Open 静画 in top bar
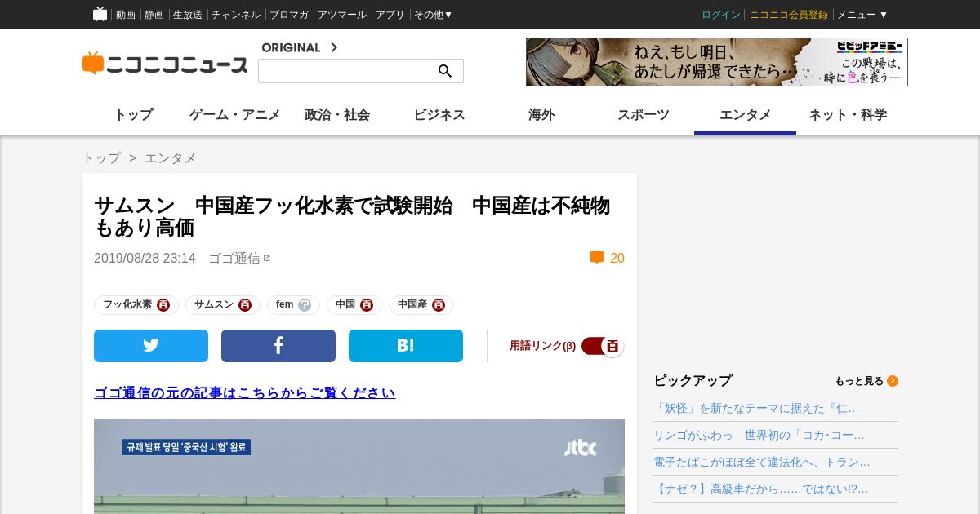This screenshot has width=980, height=514. tap(154, 15)
